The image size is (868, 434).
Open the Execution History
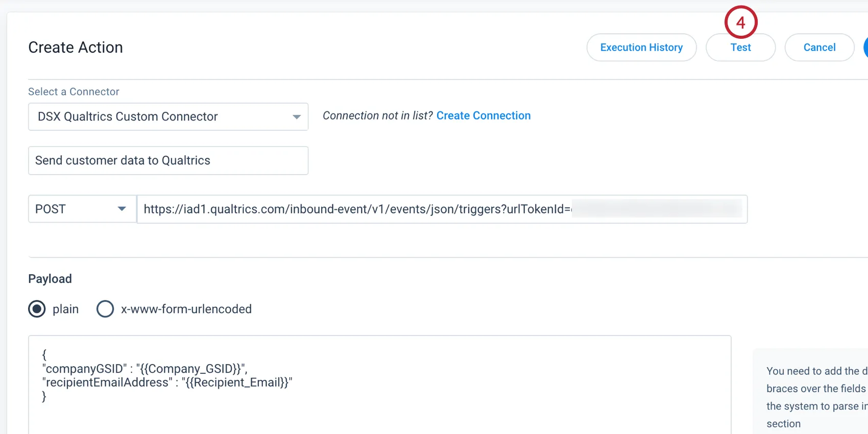(x=641, y=47)
